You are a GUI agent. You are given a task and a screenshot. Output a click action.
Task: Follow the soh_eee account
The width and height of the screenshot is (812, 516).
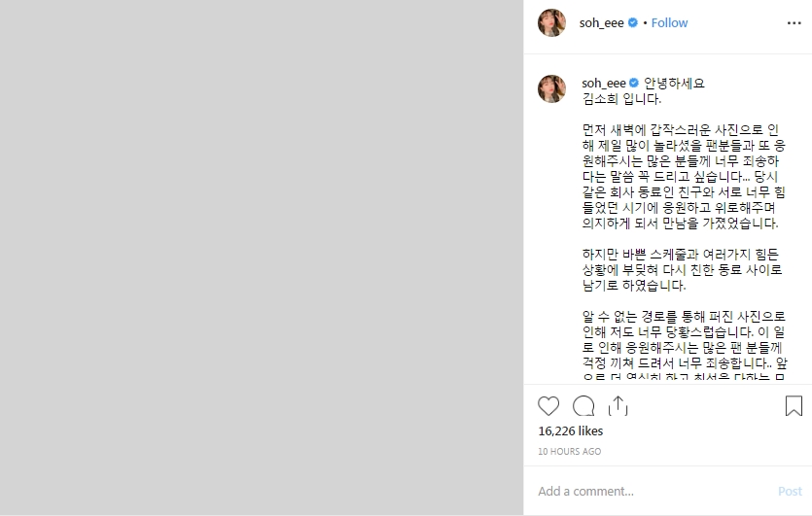(x=669, y=22)
